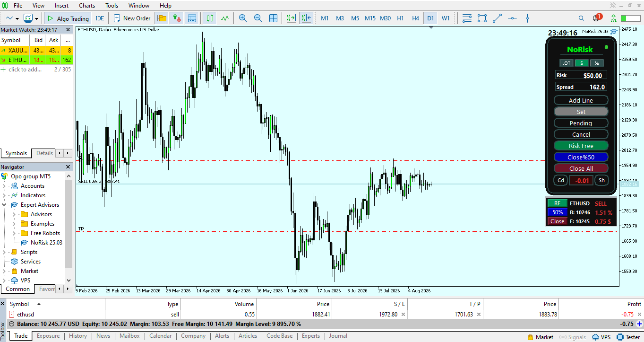The width and height of the screenshot is (644, 342).
Task: Click the blue Close%50 button
Action: [581, 157]
